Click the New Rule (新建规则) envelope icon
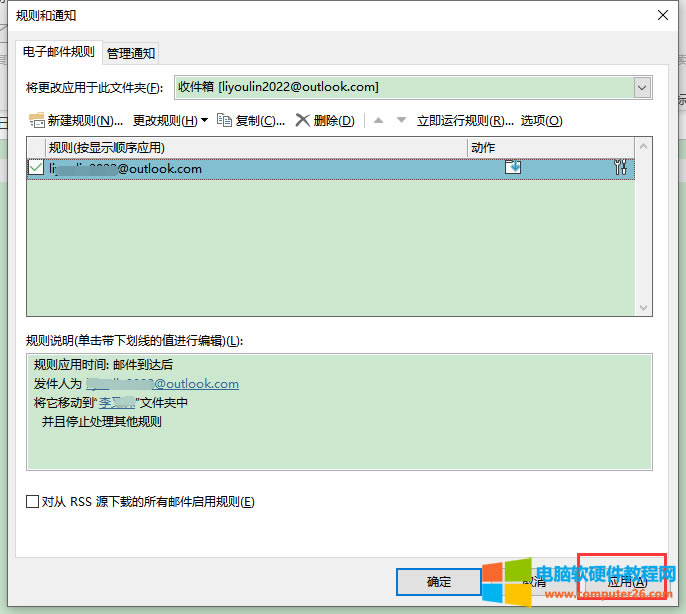The image size is (686, 614). tap(37, 121)
